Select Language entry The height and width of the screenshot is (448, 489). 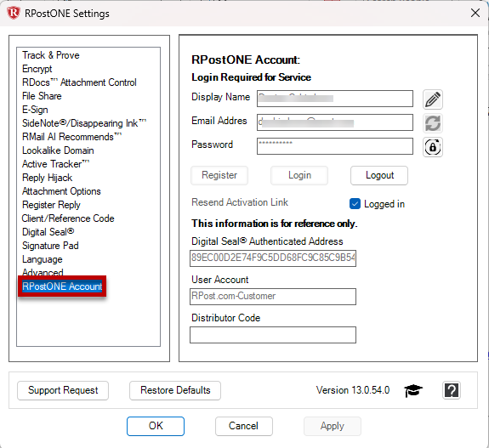tap(43, 259)
